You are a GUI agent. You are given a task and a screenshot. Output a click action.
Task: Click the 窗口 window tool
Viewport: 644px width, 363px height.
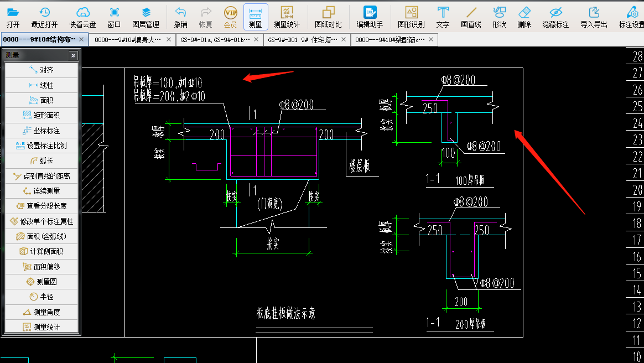click(114, 17)
